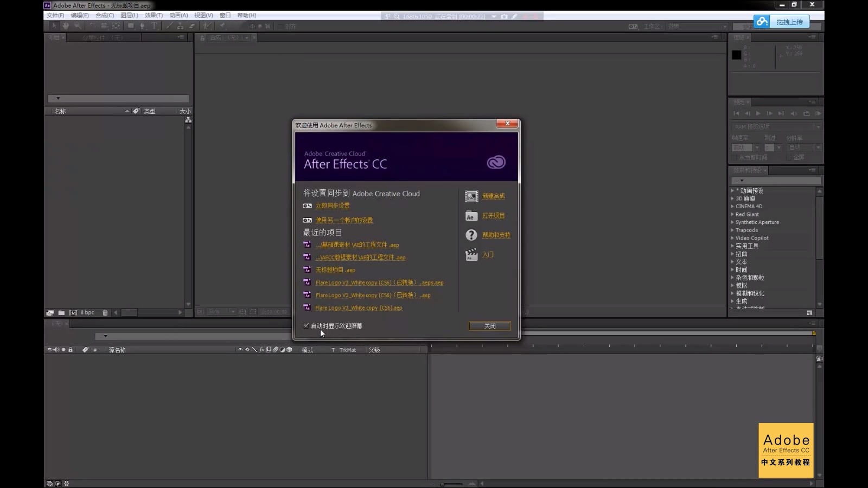Open the 合成(C) Composition menu
The height and width of the screenshot is (488, 868).
click(x=105, y=15)
